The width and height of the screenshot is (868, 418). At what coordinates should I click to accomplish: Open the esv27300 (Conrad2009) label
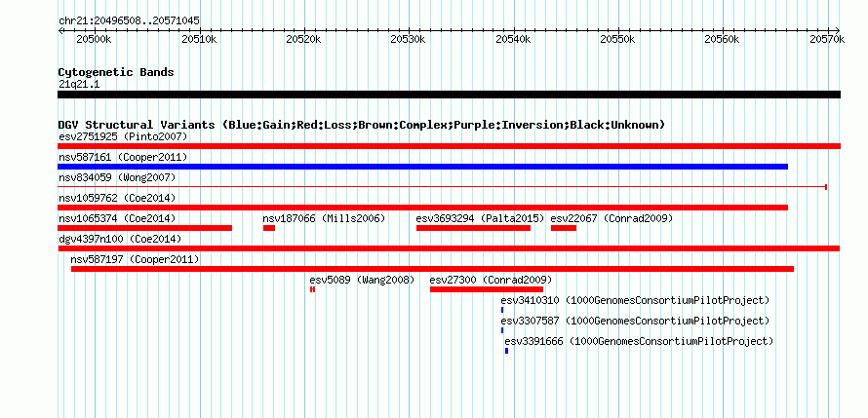pyautogui.click(x=491, y=280)
